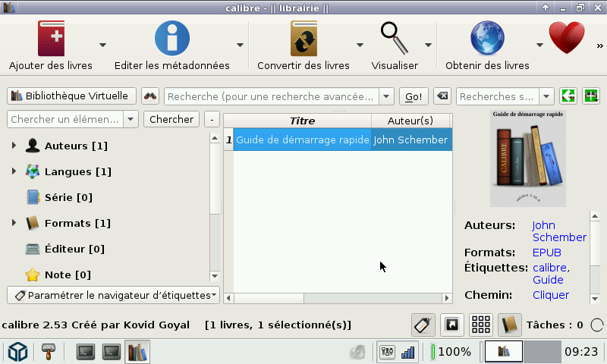Viewport: 607px width, 364px height.
Task: Open the EPUB format link
Action: pyautogui.click(x=546, y=253)
